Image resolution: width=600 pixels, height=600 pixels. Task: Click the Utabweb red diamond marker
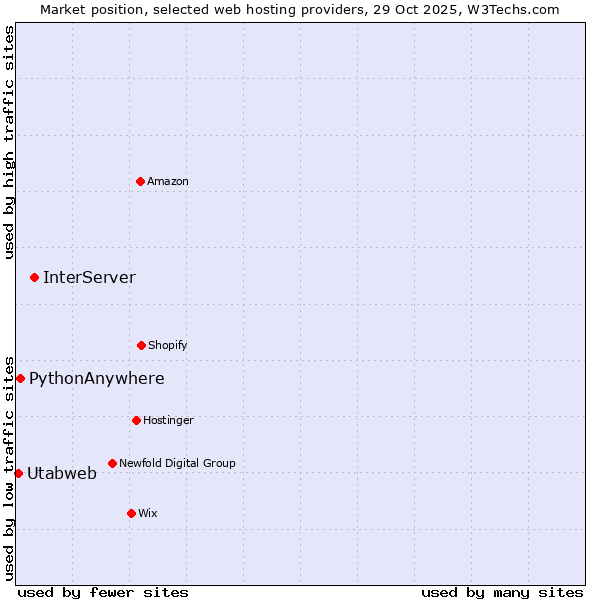pos(18,473)
